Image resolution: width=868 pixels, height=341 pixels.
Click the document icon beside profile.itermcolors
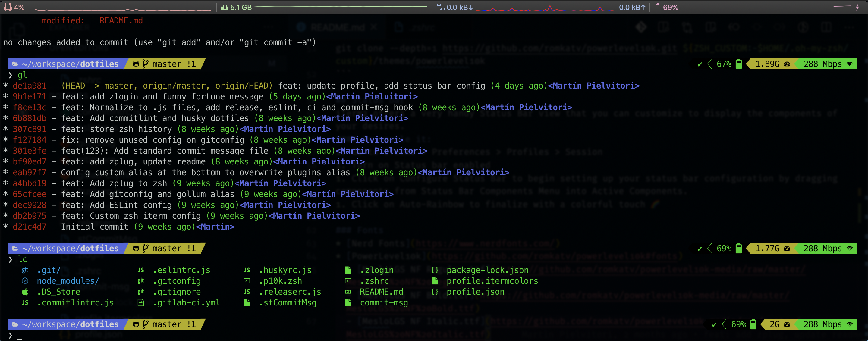click(x=435, y=281)
